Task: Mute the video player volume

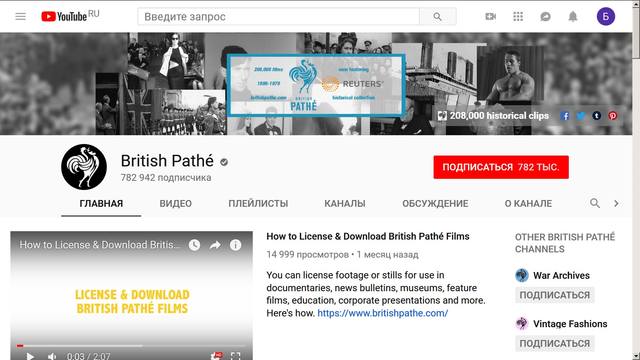Action: [52, 356]
